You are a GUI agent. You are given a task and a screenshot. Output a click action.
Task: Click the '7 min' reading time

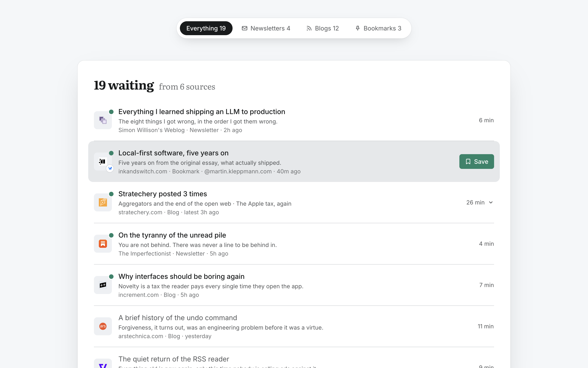tap(487, 285)
